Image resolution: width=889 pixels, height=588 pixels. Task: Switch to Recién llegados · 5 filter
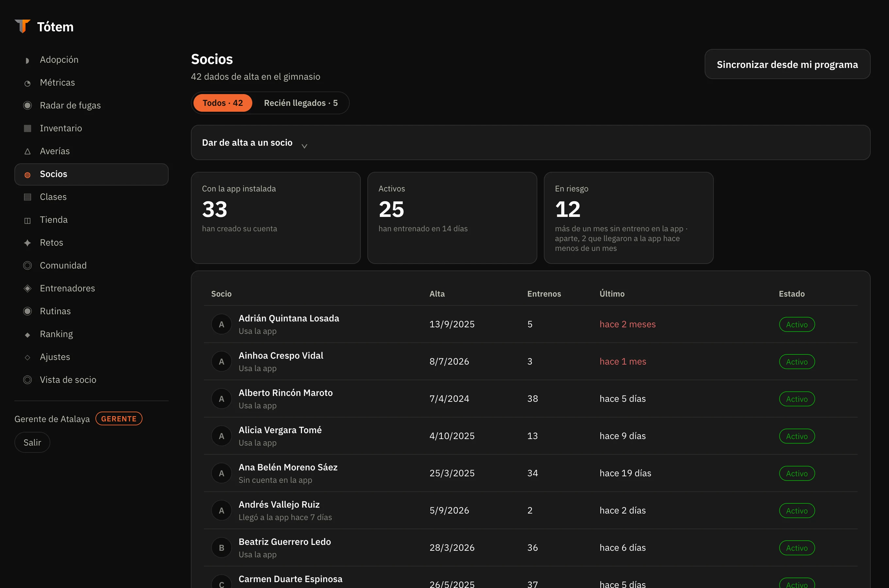301,103
